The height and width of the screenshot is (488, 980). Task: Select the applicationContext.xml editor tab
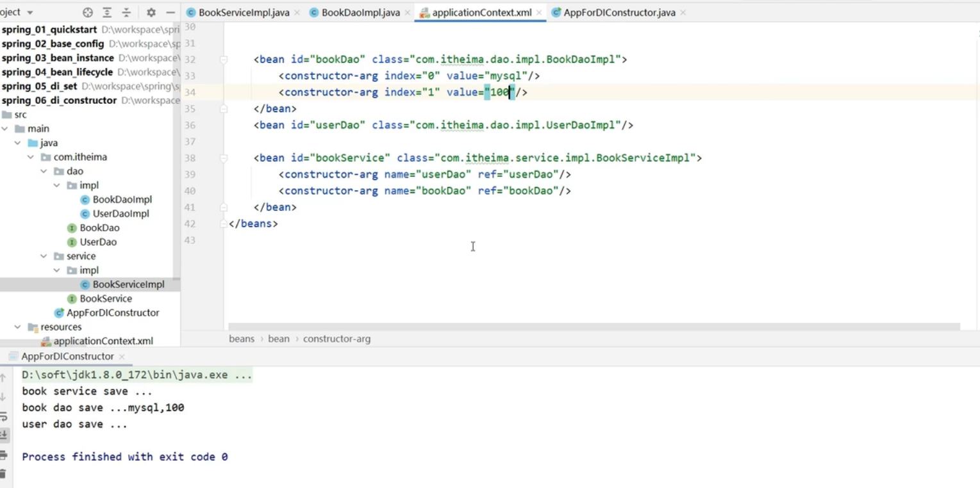tap(482, 12)
